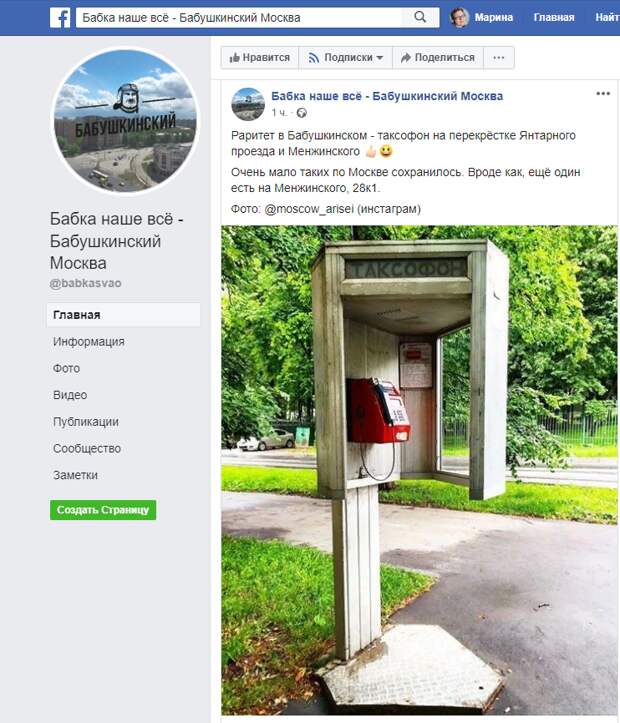Go to the Видео section

coord(70,395)
